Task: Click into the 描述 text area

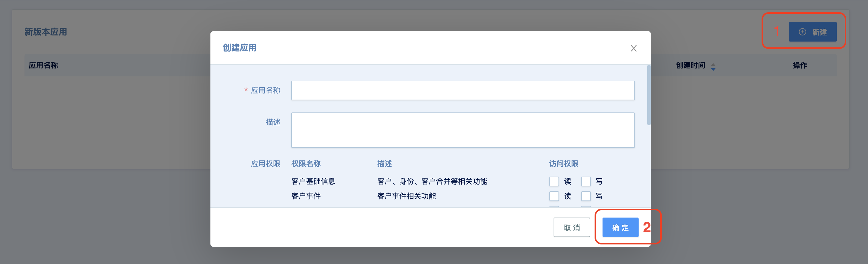Action: 462,130
